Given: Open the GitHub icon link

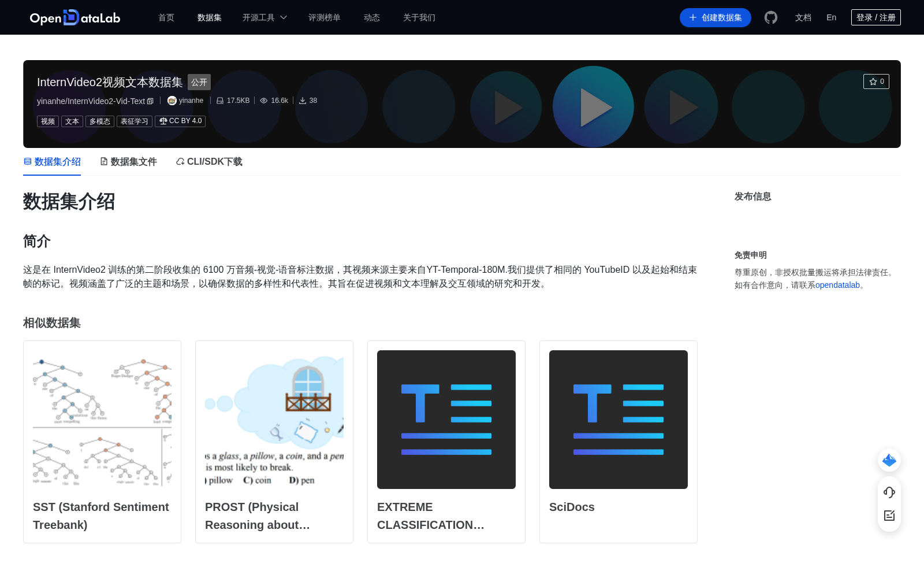Looking at the screenshot, I should pyautogui.click(x=771, y=17).
